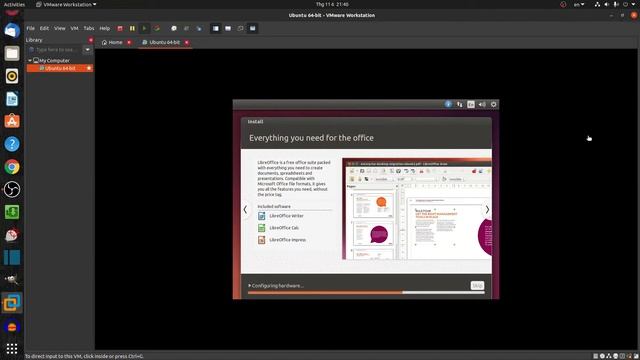Click the LibreOffice Calc icon in slide
Image resolution: width=640 pixels, height=360 pixels.
pyautogui.click(x=262, y=228)
